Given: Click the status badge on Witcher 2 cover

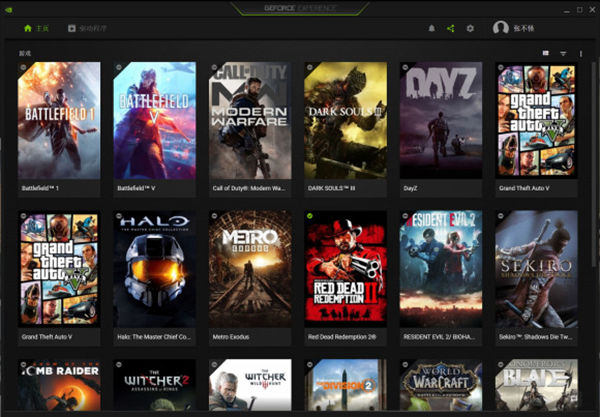Looking at the screenshot, I should click(119, 364).
